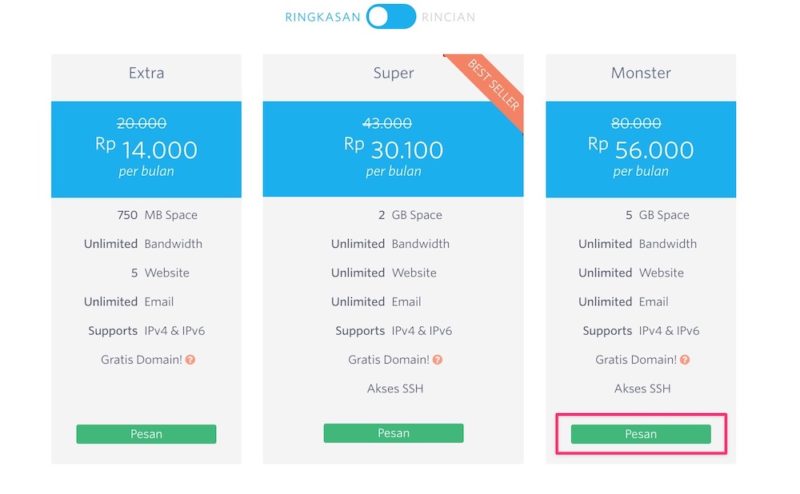Click Akses SSH in Monster plan
This screenshot has height=494, width=800.
click(x=642, y=389)
